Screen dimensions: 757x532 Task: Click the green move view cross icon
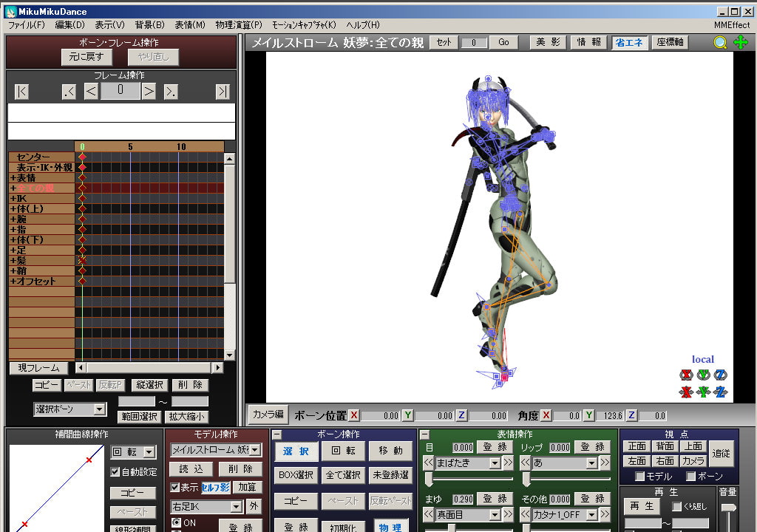[x=741, y=43]
